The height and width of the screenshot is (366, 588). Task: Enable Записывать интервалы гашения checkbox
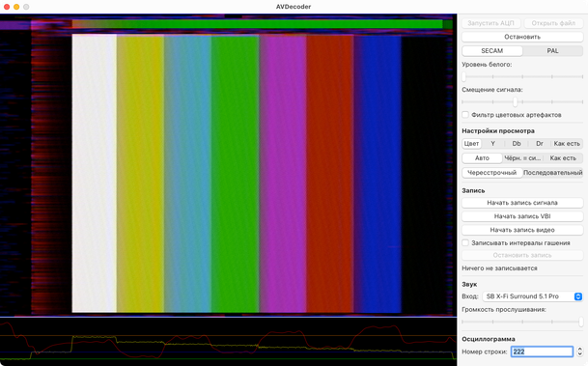[465, 243]
